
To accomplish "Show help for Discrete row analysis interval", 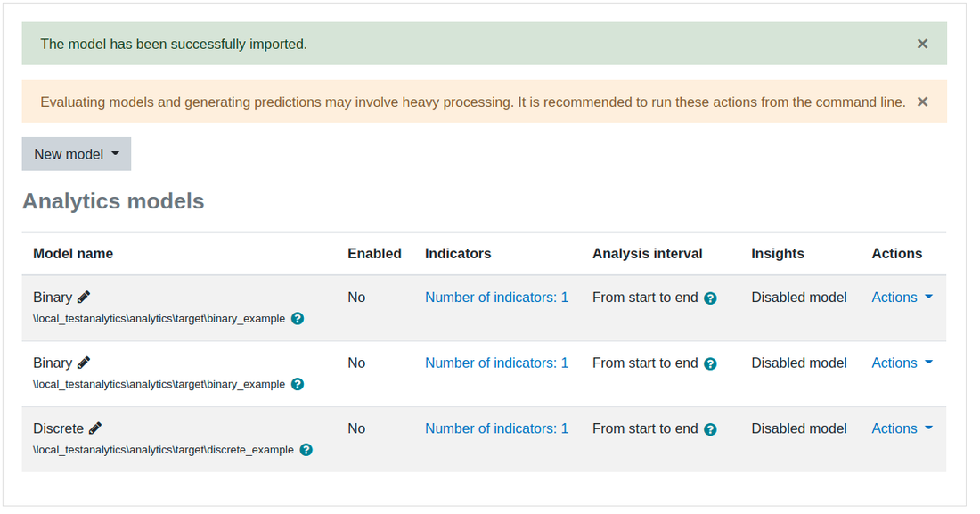I will [710, 429].
